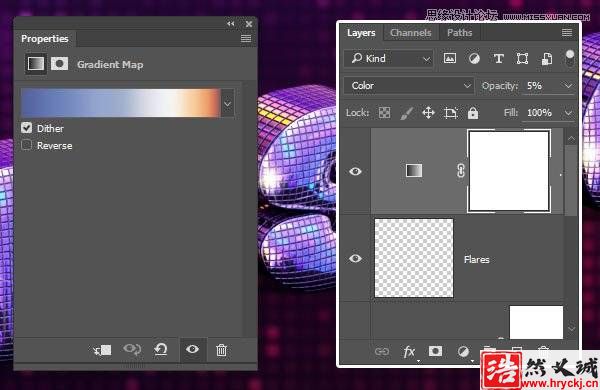Click the Opacity 5% value field
600x390 pixels.
tap(541, 86)
